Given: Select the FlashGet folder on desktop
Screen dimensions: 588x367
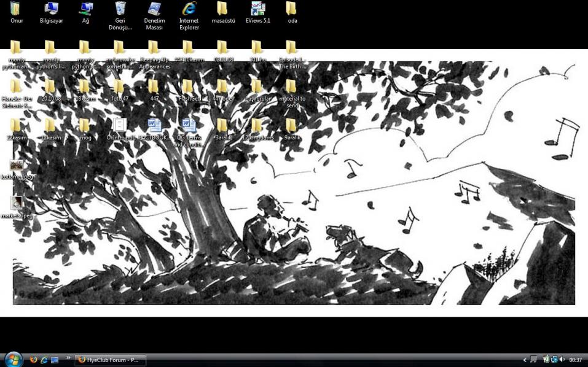Looking at the screenshot, I should click(189, 88).
